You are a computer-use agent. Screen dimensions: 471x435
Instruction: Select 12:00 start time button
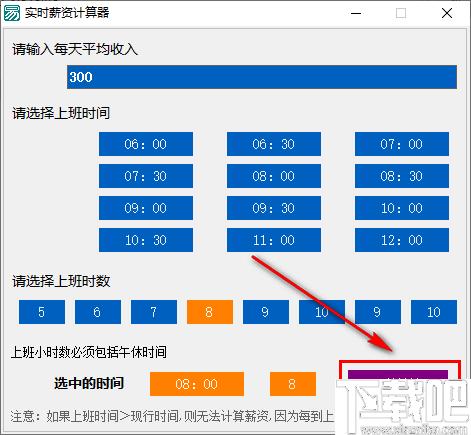coord(402,240)
